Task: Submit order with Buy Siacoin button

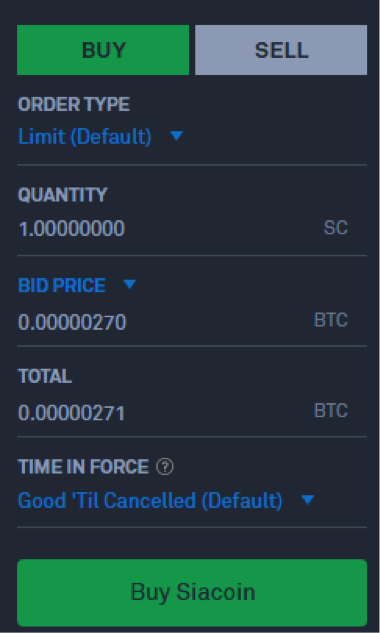Action: [x=192, y=593]
